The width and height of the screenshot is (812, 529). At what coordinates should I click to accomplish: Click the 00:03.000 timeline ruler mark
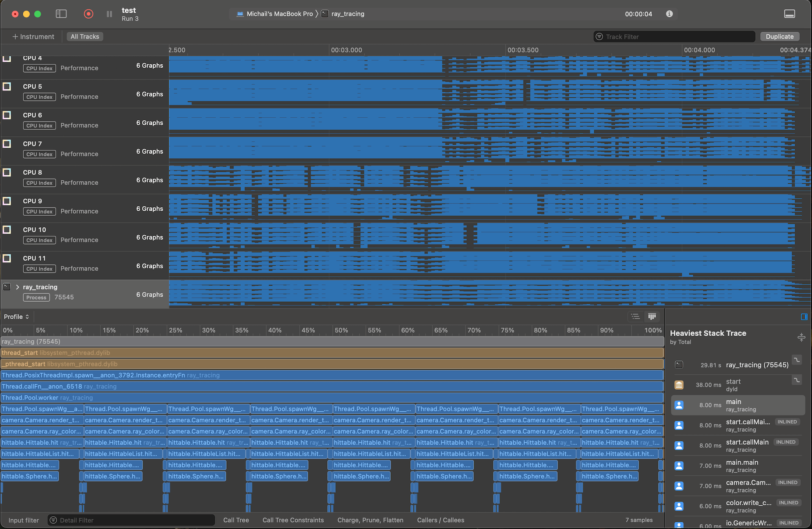(346, 50)
